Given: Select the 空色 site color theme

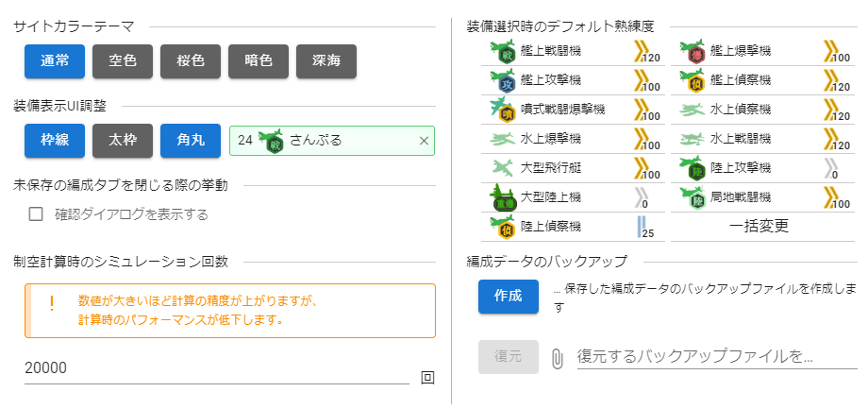Looking at the screenshot, I should pos(123,61).
